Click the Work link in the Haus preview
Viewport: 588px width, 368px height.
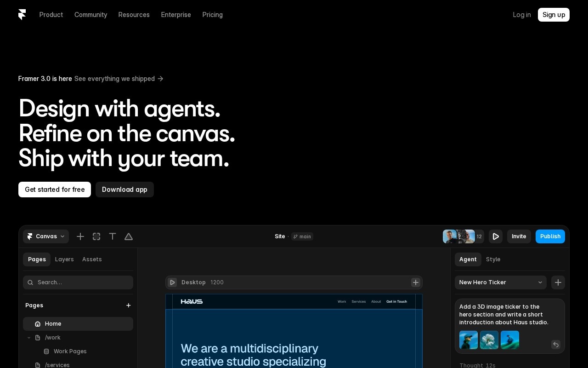[x=342, y=302]
